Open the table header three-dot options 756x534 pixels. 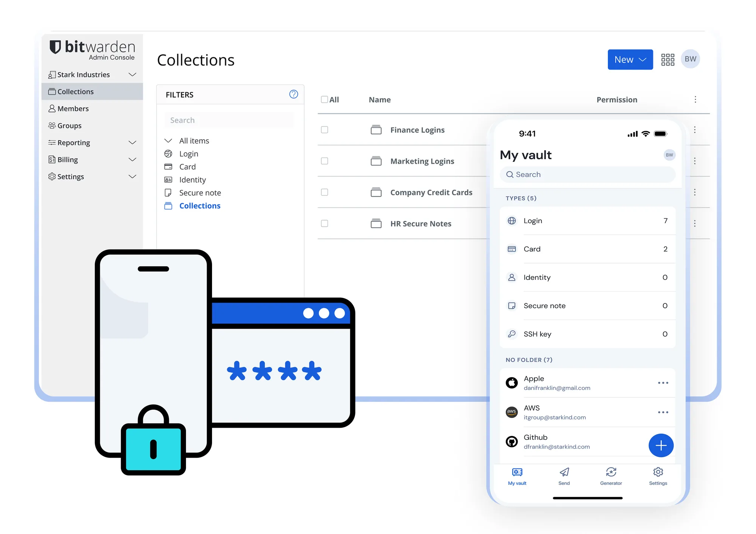point(695,99)
